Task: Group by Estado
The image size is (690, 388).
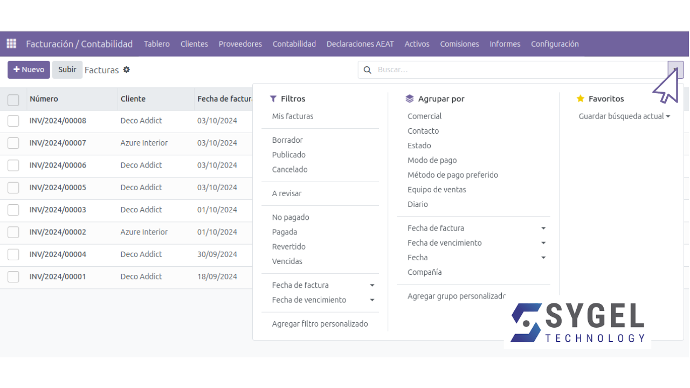Action: (x=419, y=146)
